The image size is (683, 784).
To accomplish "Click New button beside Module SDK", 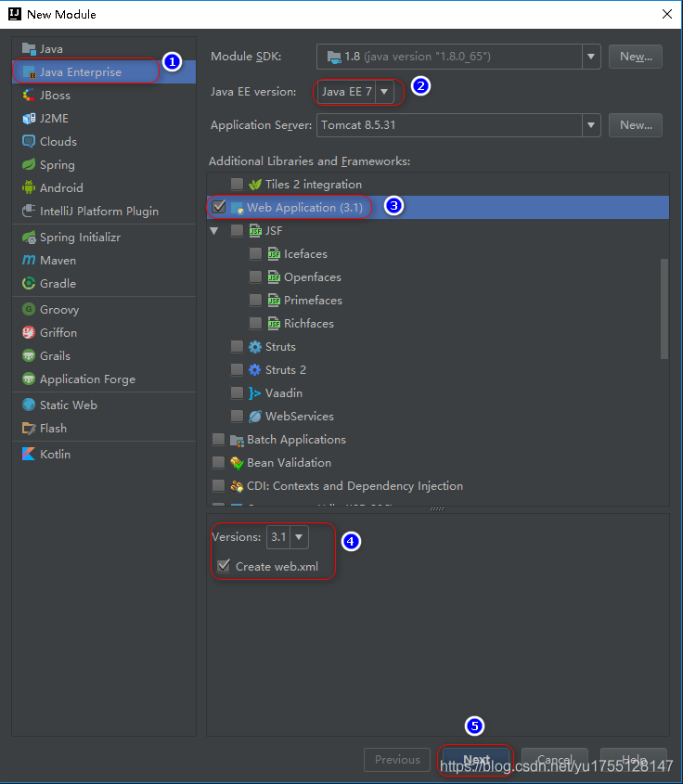I will (x=636, y=57).
